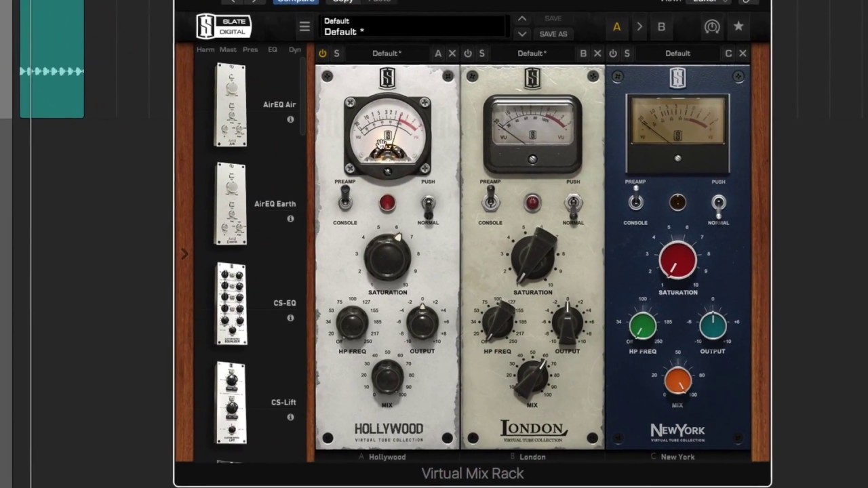This screenshot has width=868, height=488.
Task: Select the teal audio region in the DAW track
Action: coord(52,60)
